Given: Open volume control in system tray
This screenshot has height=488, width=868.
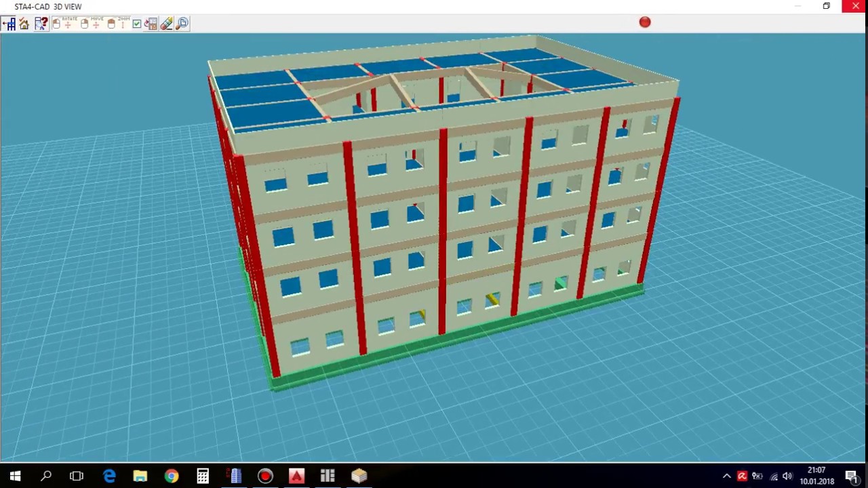Looking at the screenshot, I should [x=787, y=476].
